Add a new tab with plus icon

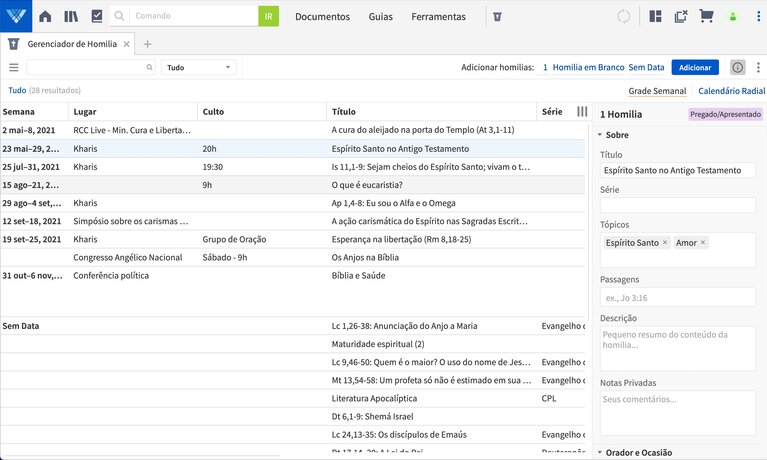pyautogui.click(x=147, y=44)
